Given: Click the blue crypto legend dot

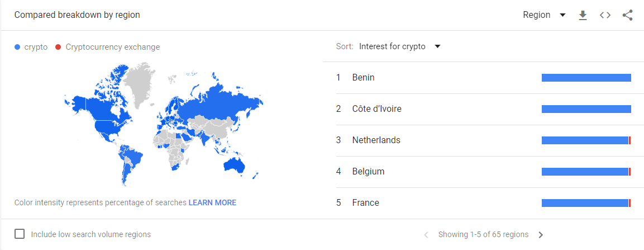Looking at the screenshot, I should [17, 48].
